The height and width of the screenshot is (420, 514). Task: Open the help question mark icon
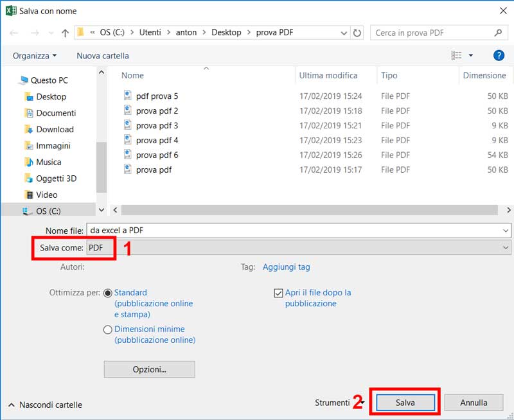coord(499,55)
